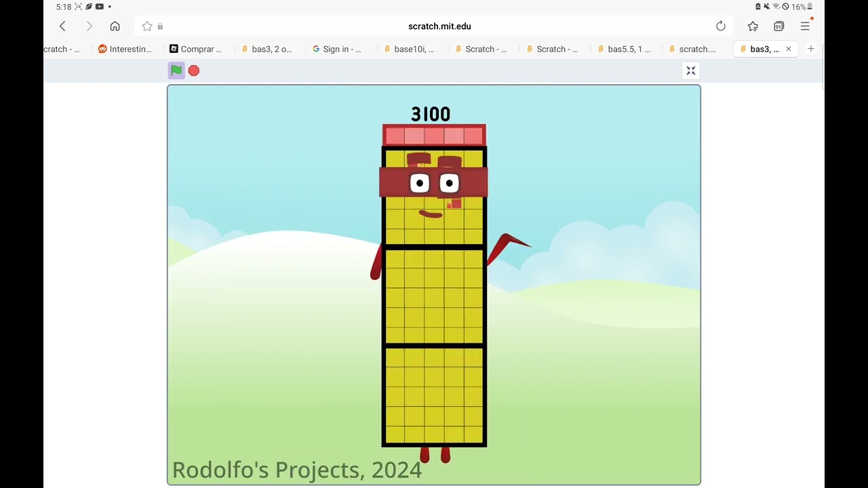Switch to the Scratch - tab before bas5.5
868x488 pixels.
pos(553,49)
